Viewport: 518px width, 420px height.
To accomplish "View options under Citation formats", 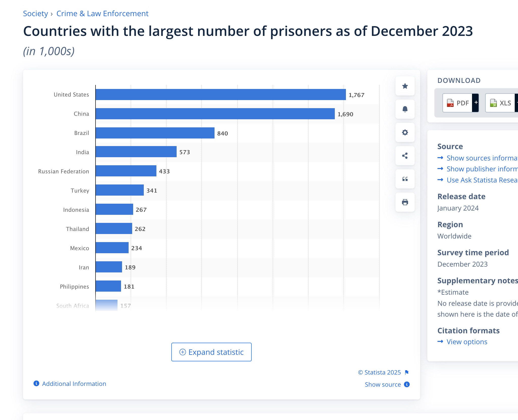I will coord(467,342).
